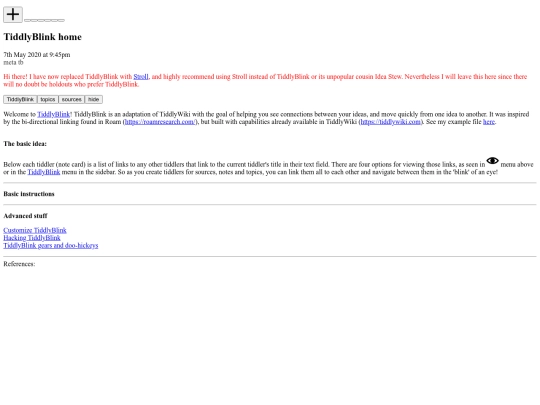Open Customize TiddlyBlink link

pos(35,230)
